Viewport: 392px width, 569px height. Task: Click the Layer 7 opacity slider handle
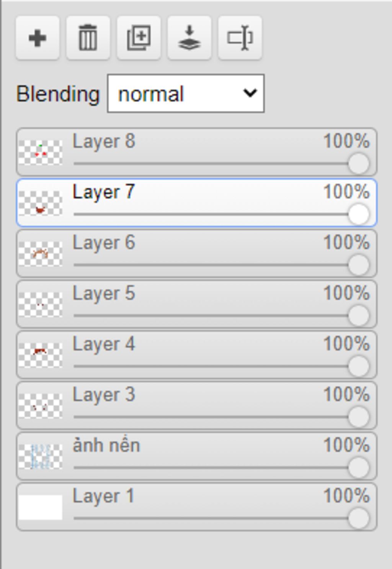(x=359, y=214)
